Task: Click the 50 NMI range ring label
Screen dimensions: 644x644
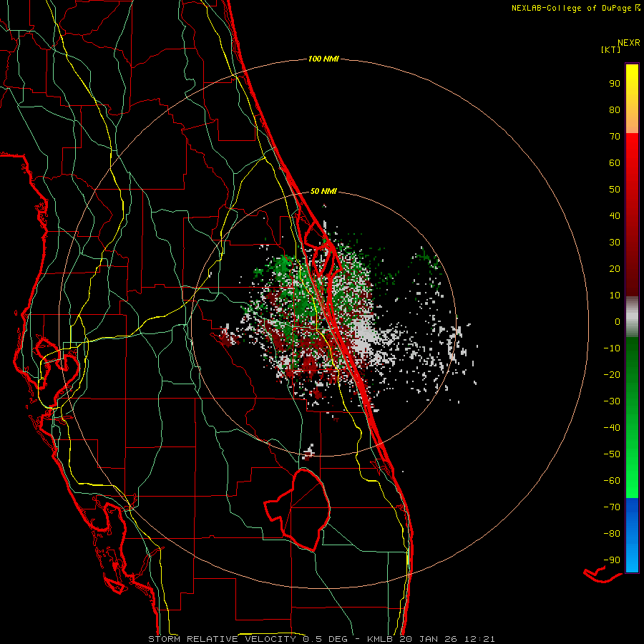Action: tap(323, 191)
